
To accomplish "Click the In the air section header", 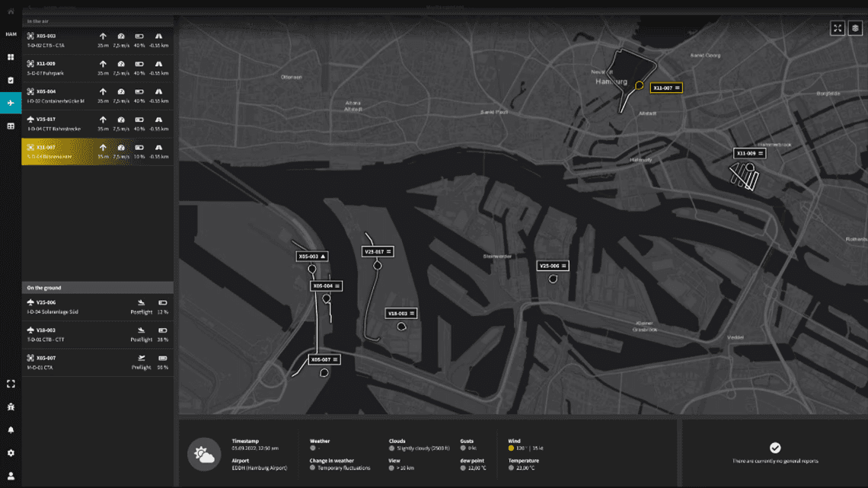I will click(x=97, y=21).
